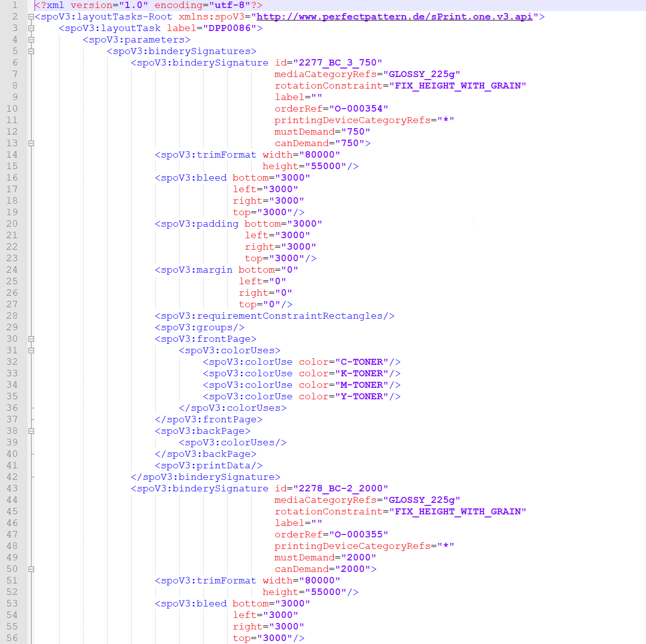Collapse the binderySignatures fold on line 5
Screen dimensions: 646x644
[31, 51]
